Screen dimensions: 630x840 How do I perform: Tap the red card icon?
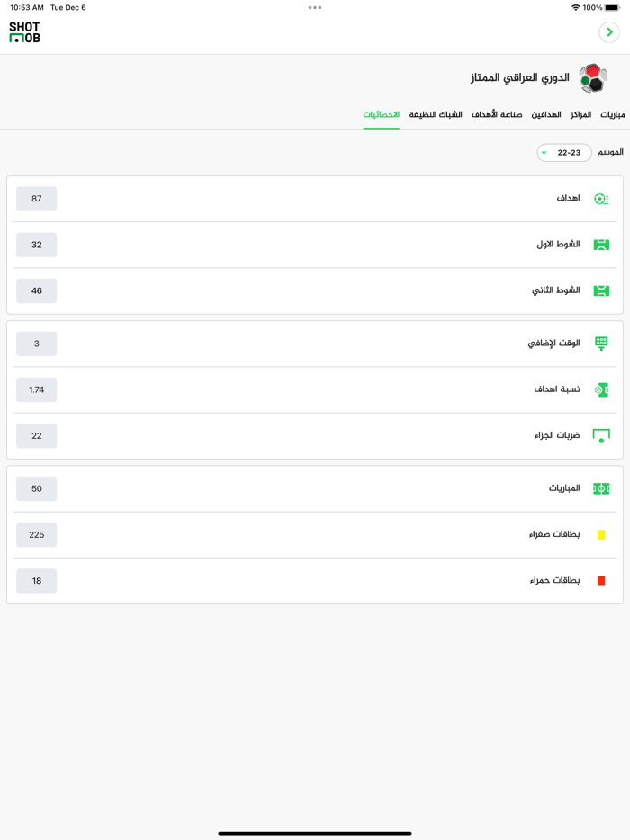point(601,581)
